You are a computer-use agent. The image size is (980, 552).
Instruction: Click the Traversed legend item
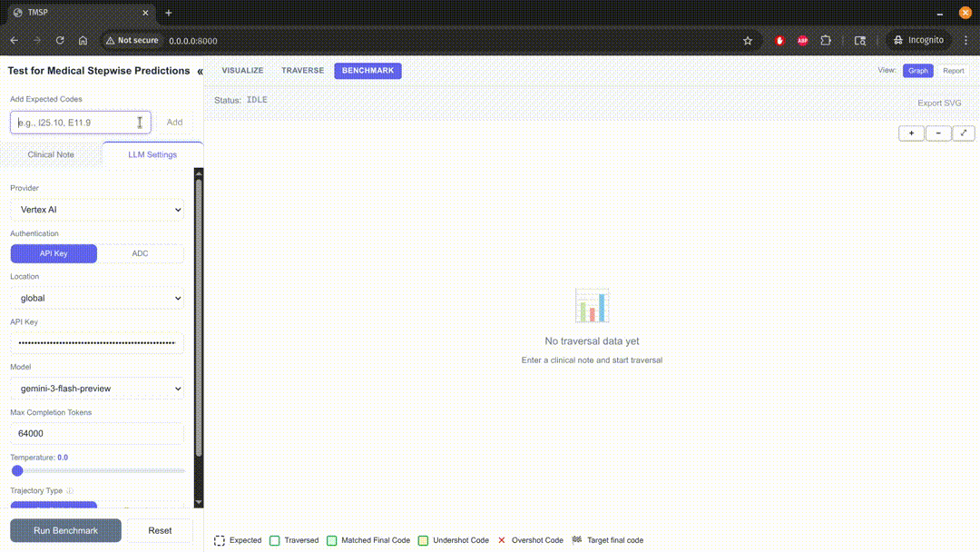[x=294, y=540]
